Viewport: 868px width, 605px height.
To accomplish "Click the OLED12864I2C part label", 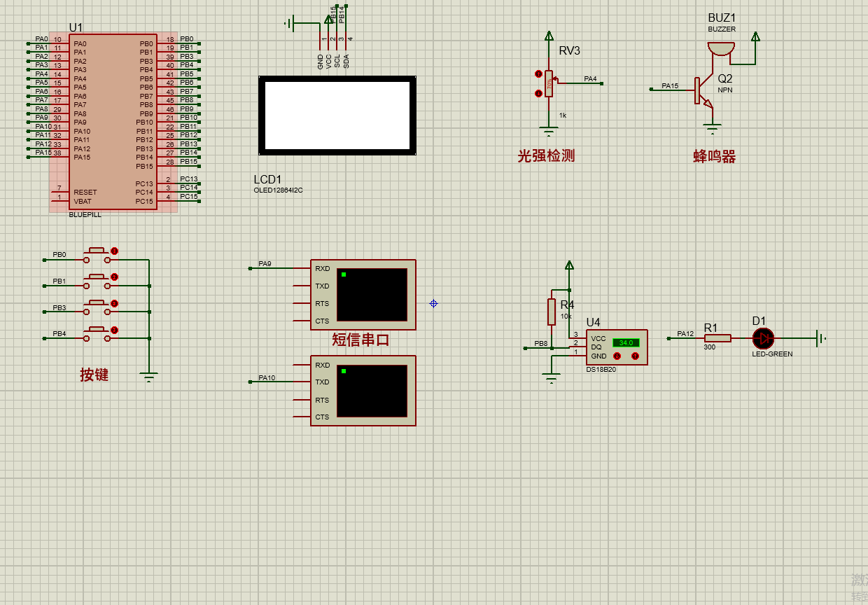I will (x=278, y=190).
